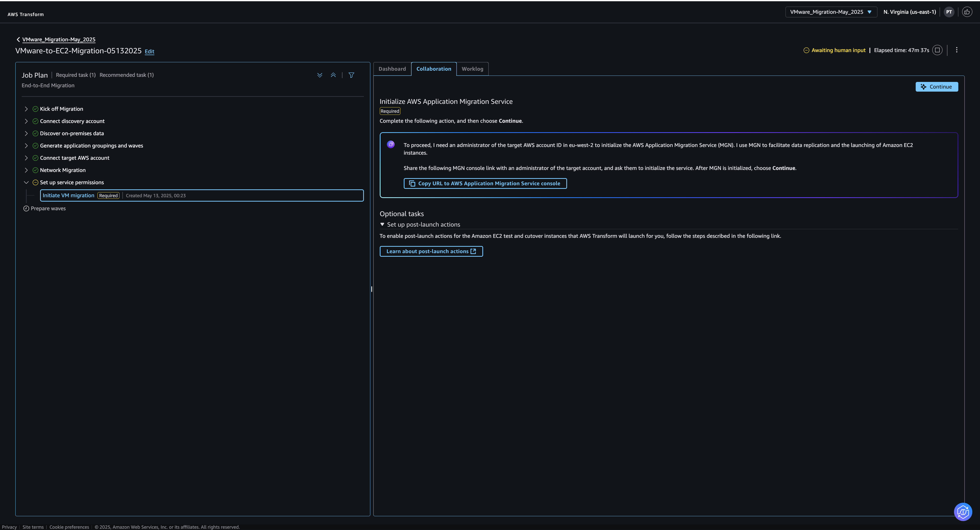Image resolution: width=980 pixels, height=530 pixels.
Task: Open the three-dot job actions menu
Action: (957, 50)
